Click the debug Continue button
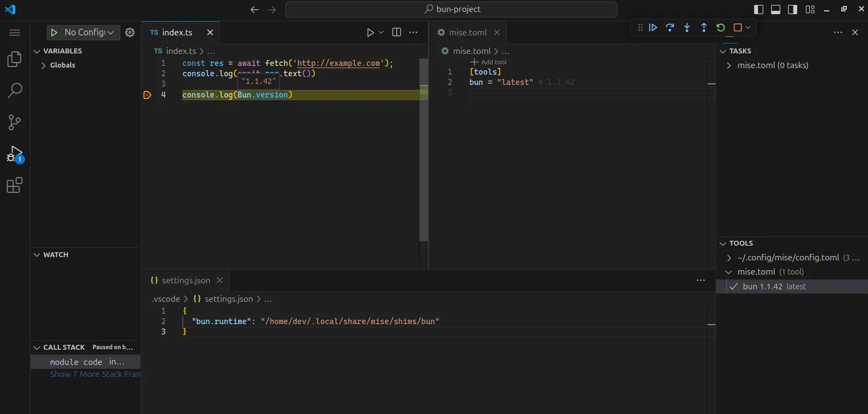 click(653, 28)
